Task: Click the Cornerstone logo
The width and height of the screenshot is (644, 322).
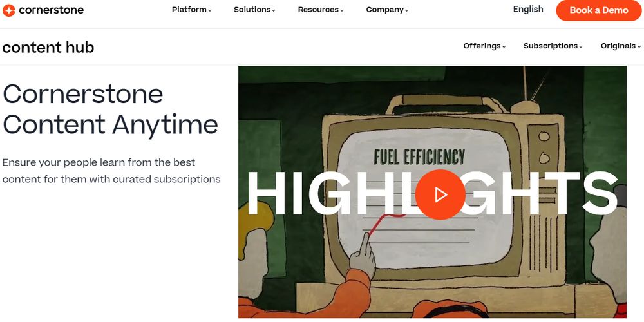Action: click(43, 10)
